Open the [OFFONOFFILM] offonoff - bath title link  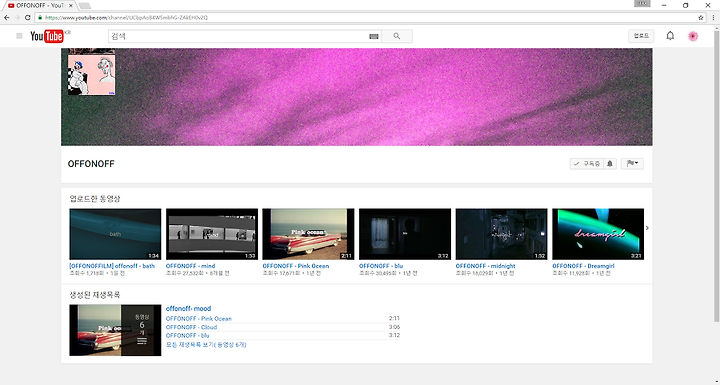(x=112, y=266)
